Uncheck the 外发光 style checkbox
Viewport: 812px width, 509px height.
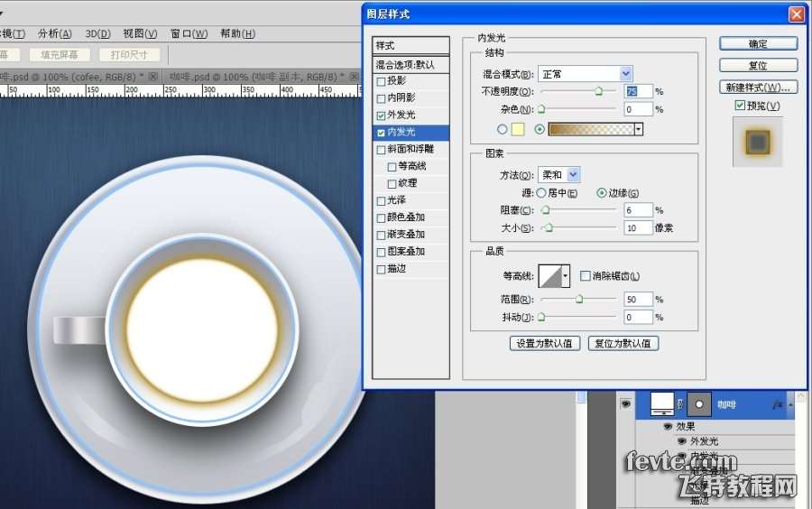(x=381, y=116)
